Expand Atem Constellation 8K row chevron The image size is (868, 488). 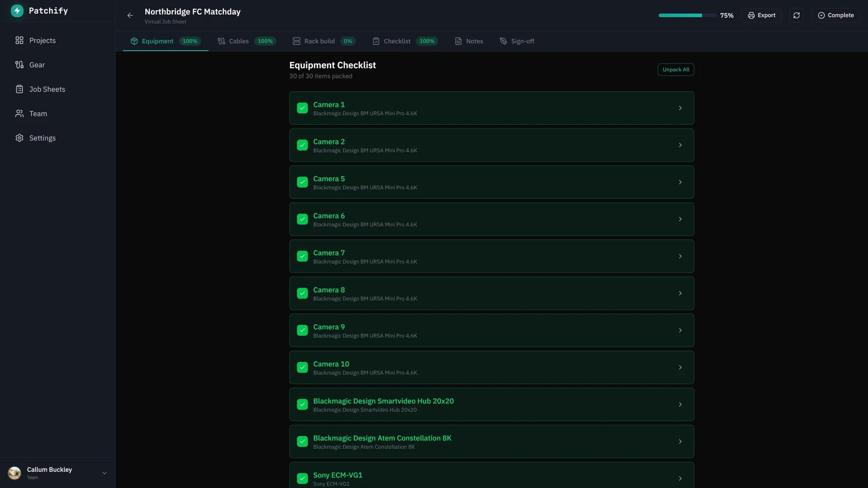[x=680, y=441]
